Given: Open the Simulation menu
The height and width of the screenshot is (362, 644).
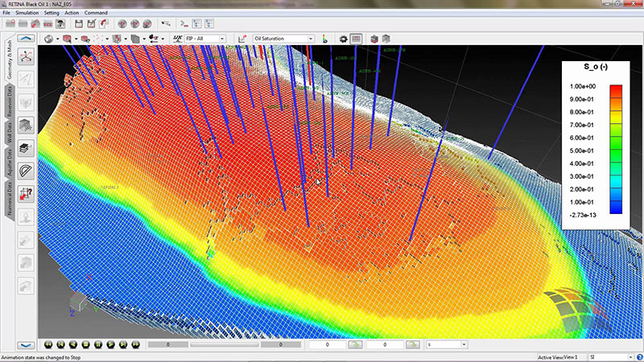Looking at the screenshot, I should tap(26, 13).
